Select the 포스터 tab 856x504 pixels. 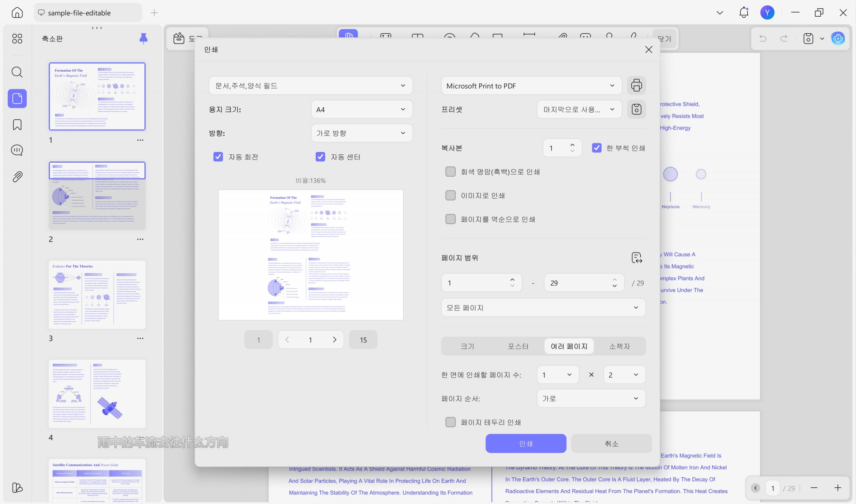tap(518, 346)
